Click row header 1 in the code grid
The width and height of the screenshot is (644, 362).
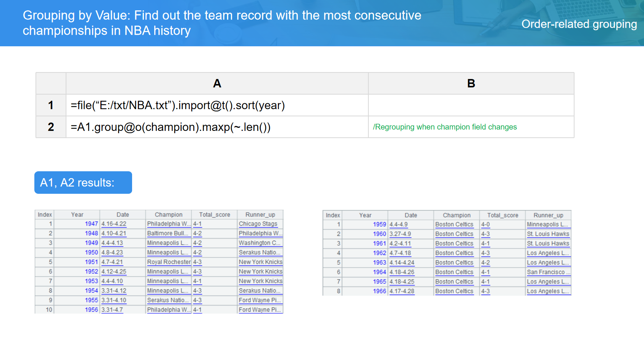click(x=51, y=105)
